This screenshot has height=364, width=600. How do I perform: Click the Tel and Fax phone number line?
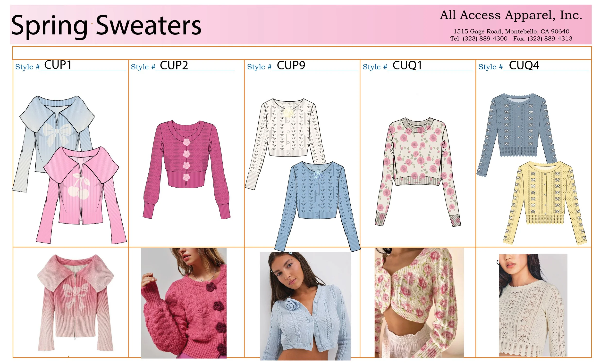pyautogui.click(x=511, y=38)
